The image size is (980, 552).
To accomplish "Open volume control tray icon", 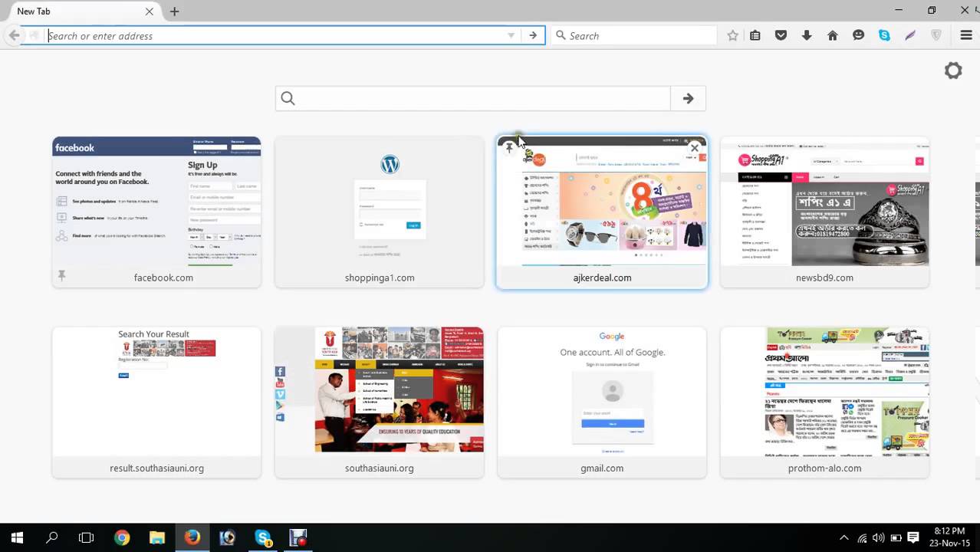I will pos(879,537).
